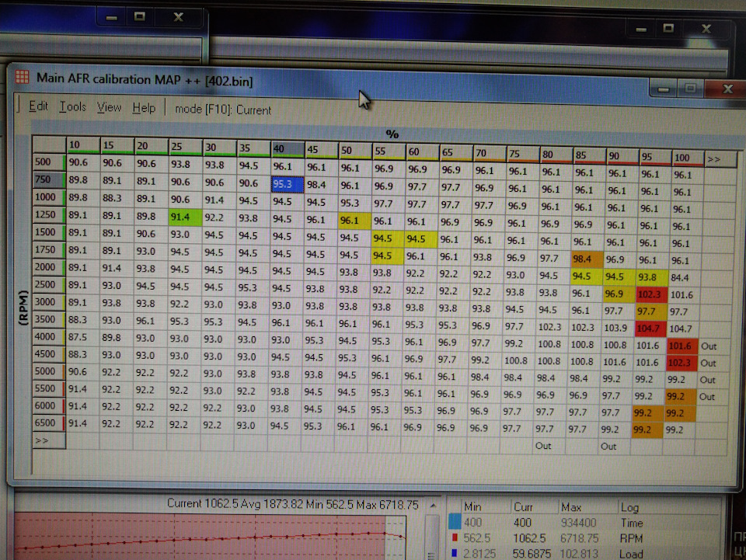
Task: Select the red 102.3 cell at 2500 RPM
Action: pos(652,294)
